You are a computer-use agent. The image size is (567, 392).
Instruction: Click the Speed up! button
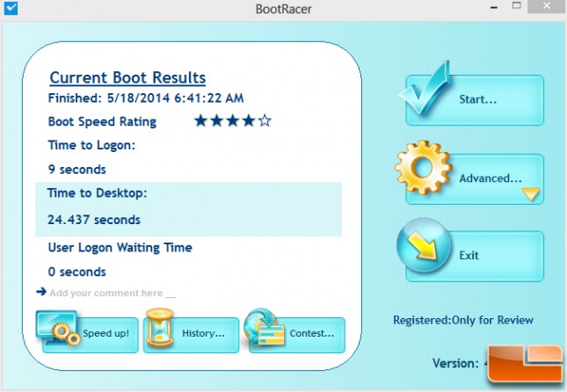pyautogui.click(x=91, y=335)
